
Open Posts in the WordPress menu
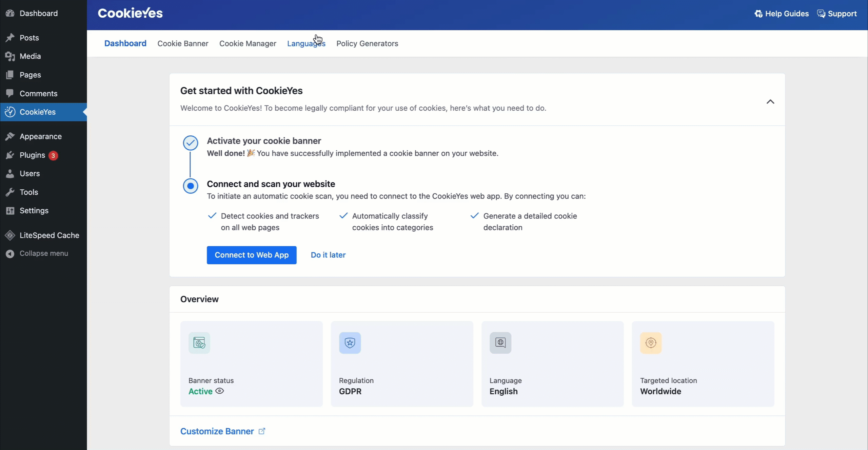point(43,38)
